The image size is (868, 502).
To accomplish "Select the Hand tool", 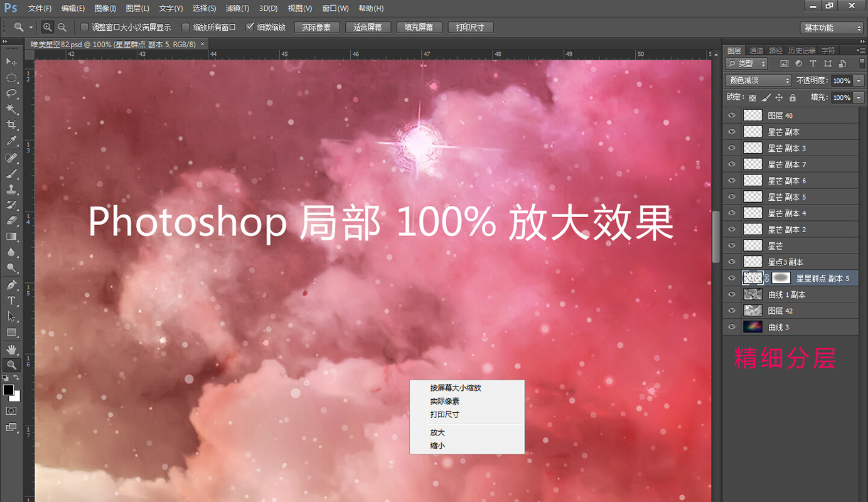I will [11, 350].
